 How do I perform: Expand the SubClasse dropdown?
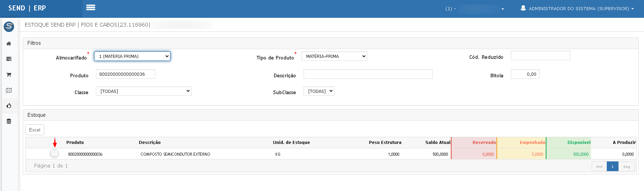(x=319, y=91)
